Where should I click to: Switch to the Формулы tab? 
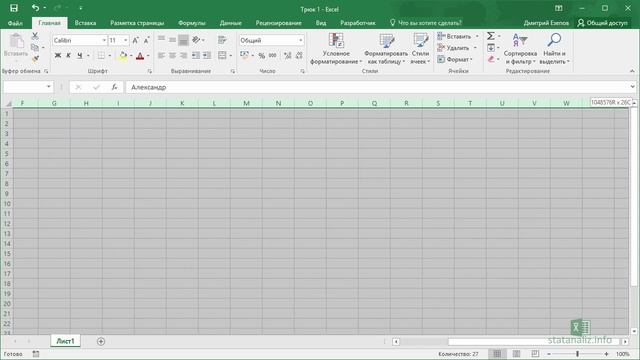pyautogui.click(x=192, y=23)
